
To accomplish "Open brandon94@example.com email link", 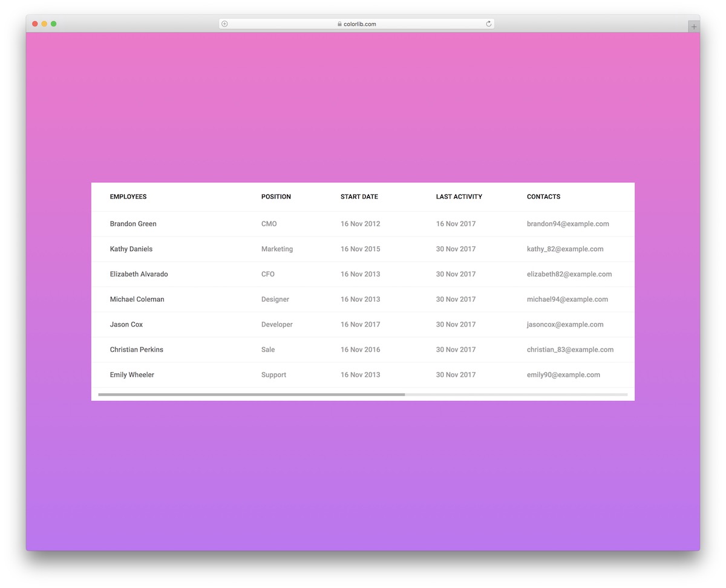I will point(568,223).
